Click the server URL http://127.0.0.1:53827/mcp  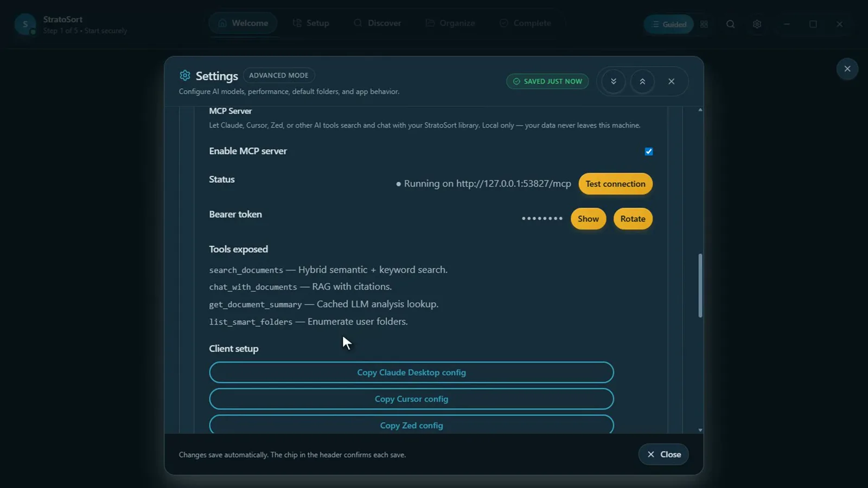pos(513,184)
